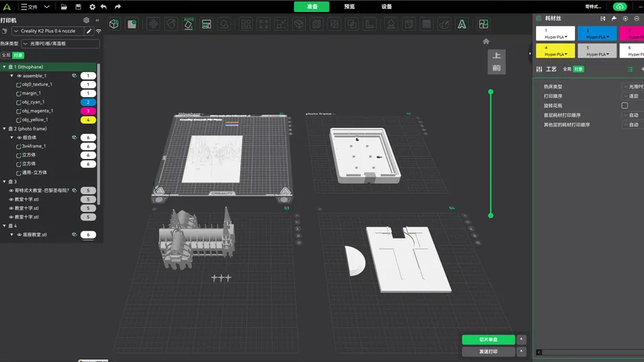Click the 前 face of the view cube
The width and height of the screenshot is (644, 362).
(x=496, y=68)
